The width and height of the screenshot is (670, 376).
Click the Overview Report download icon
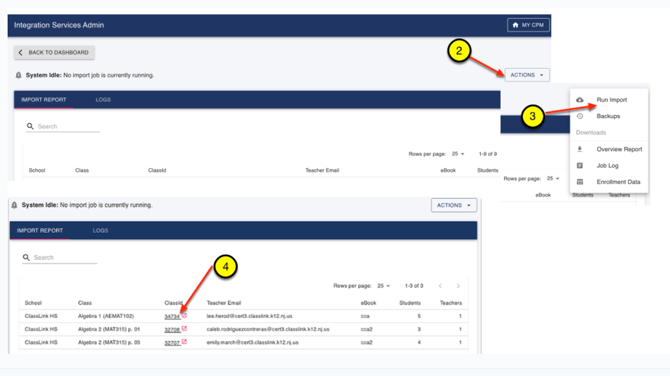pyautogui.click(x=580, y=149)
